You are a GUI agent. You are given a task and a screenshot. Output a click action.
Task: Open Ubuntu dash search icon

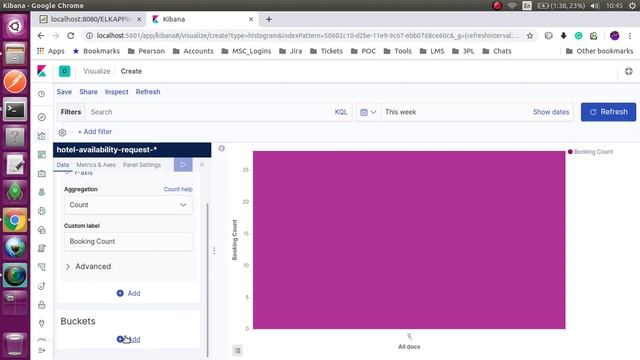(15, 26)
